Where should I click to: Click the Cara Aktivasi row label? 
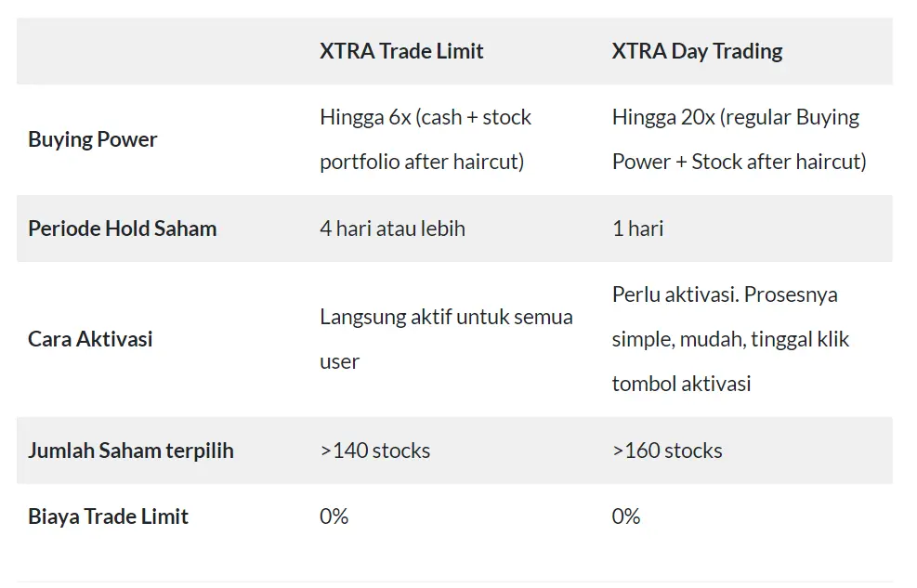coord(90,339)
